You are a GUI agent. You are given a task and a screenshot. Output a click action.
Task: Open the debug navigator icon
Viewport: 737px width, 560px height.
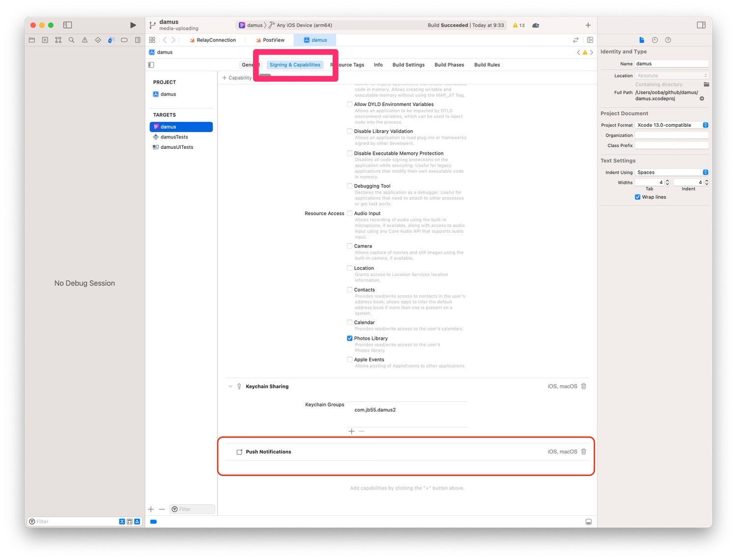tap(112, 40)
